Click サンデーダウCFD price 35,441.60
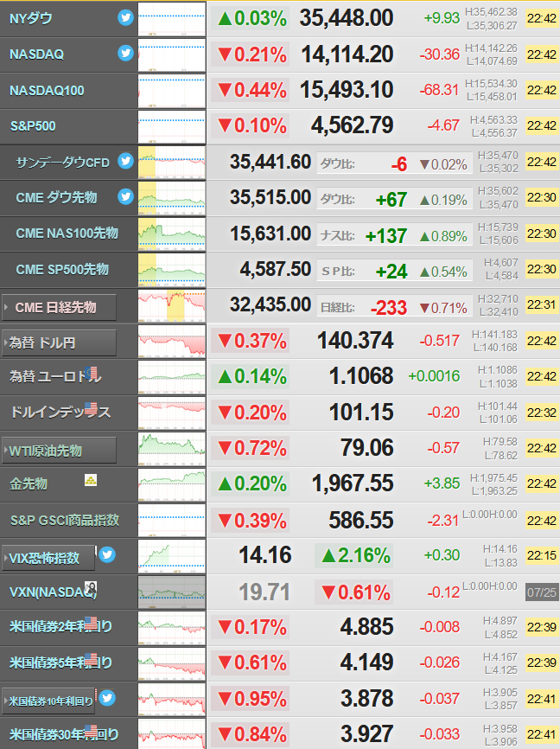 click(270, 162)
